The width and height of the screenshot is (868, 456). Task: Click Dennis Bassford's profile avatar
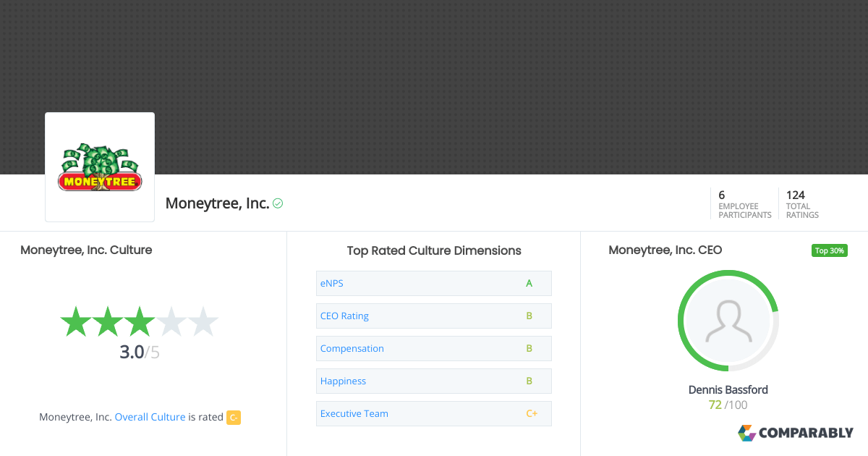[x=728, y=320]
